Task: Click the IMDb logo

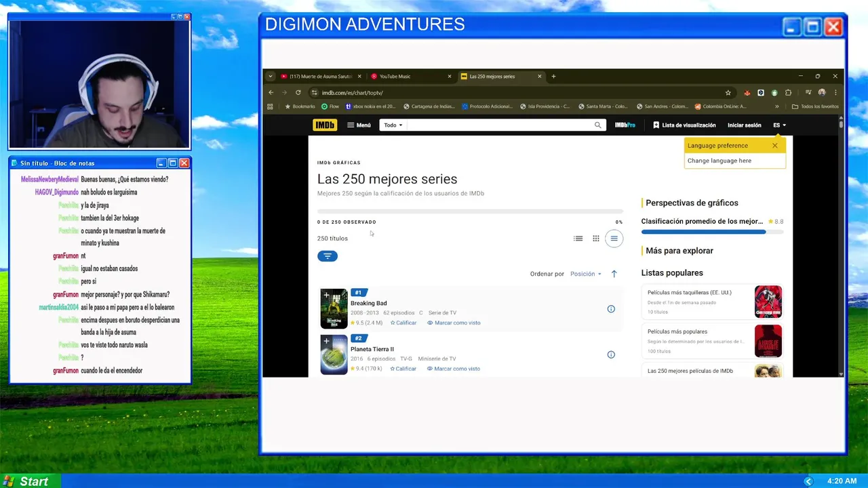Action: pyautogui.click(x=324, y=125)
